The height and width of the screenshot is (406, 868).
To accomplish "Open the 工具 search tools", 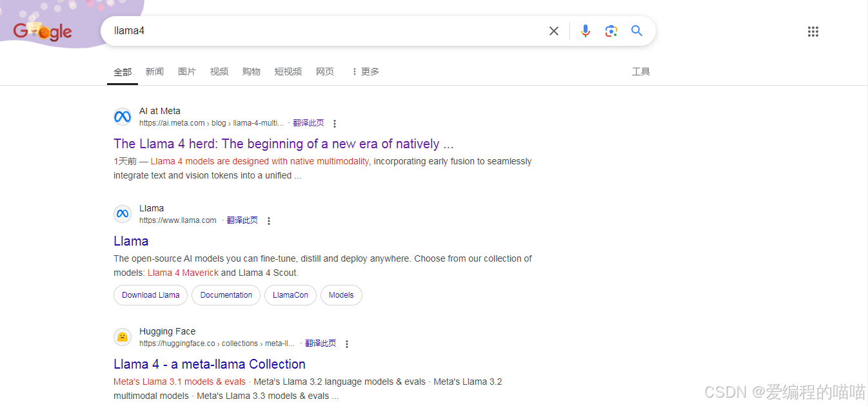I will [x=641, y=72].
